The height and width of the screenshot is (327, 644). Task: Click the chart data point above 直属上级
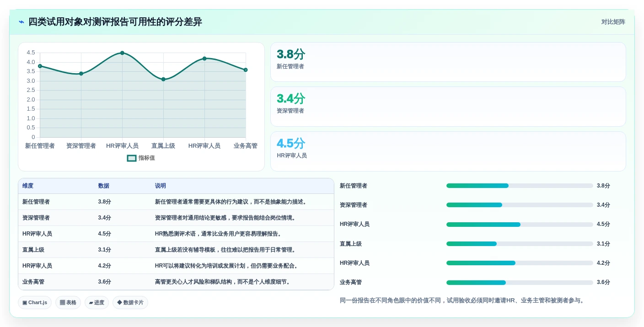[x=163, y=79]
